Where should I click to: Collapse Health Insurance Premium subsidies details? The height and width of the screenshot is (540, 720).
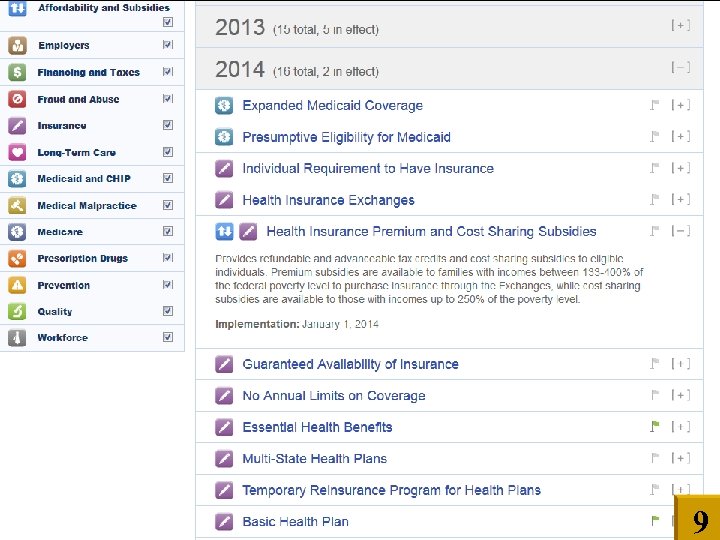680,231
